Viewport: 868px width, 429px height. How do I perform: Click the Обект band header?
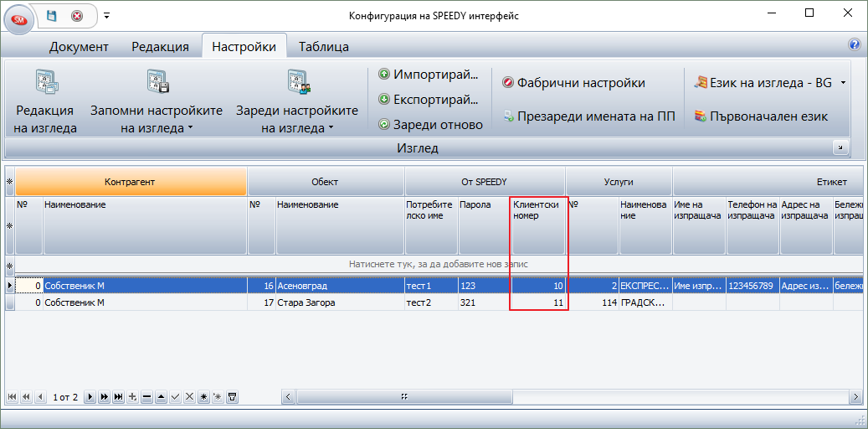pyautogui.click(x=325, y=182)
